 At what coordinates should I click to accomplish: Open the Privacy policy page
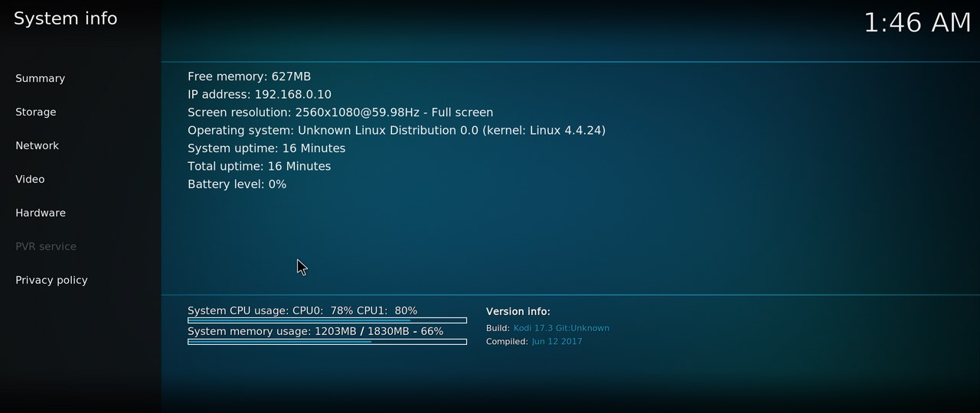coord(51,280)
